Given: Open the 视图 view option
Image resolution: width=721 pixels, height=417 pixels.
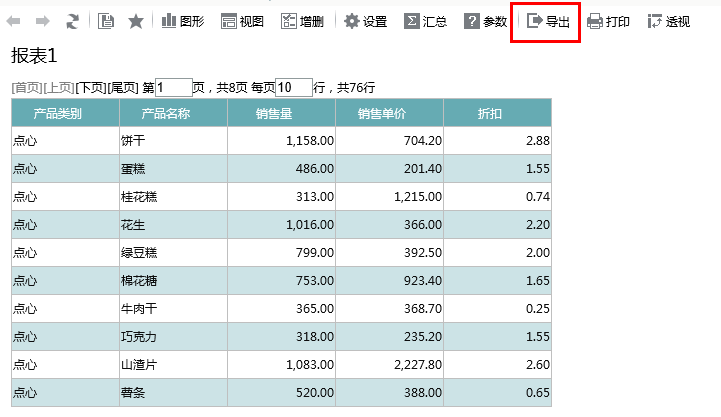Looking at the screenshot, I should coord(242,21).
